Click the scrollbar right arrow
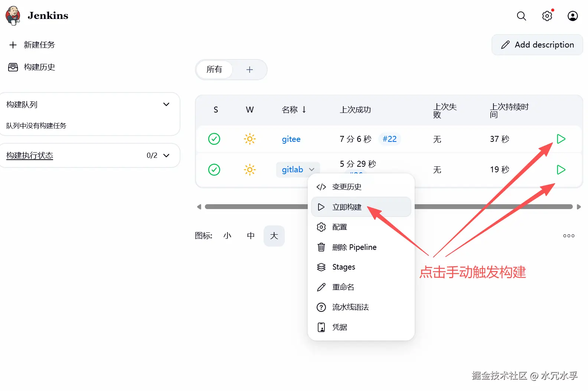This screenshot has height=391, width=588. point(579,207)
